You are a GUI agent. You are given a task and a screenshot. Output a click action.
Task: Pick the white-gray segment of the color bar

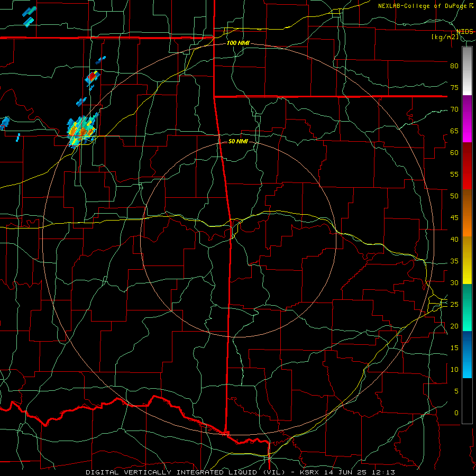tap(467, 71)
